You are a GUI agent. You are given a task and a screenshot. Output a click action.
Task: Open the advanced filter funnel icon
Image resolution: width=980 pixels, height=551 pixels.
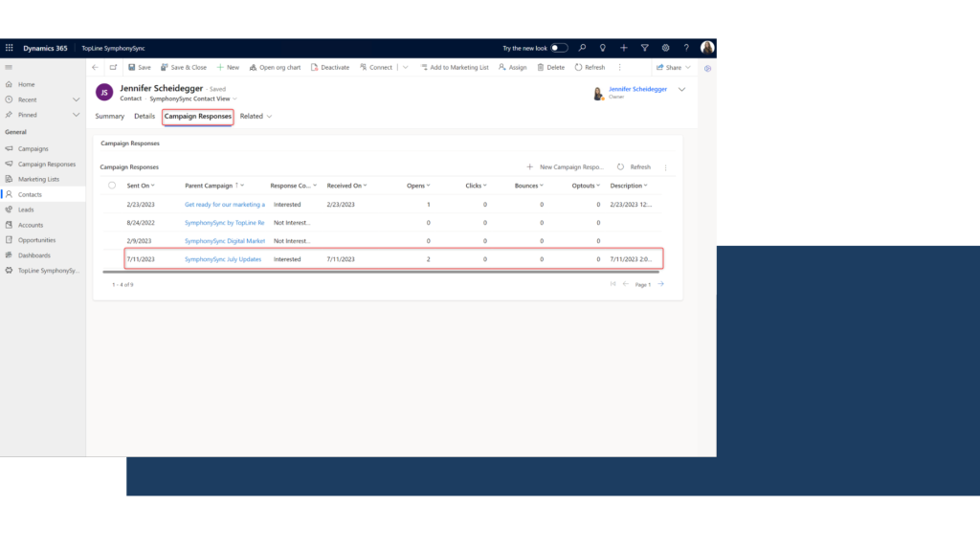(x=644, y=48)
